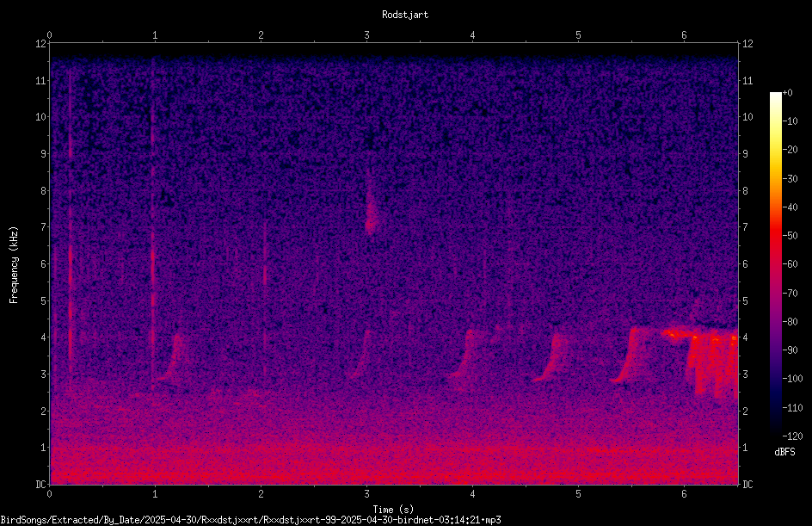
Task: Click the -120 label at the bottom of the color scale
Action: point(792,436)
